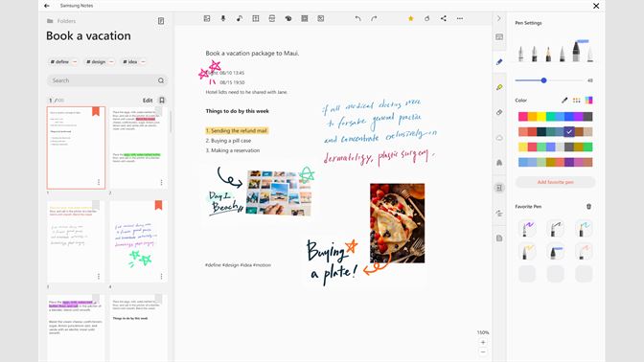
Task: Click the straighten handwriting icon
Action: point(499,213)
